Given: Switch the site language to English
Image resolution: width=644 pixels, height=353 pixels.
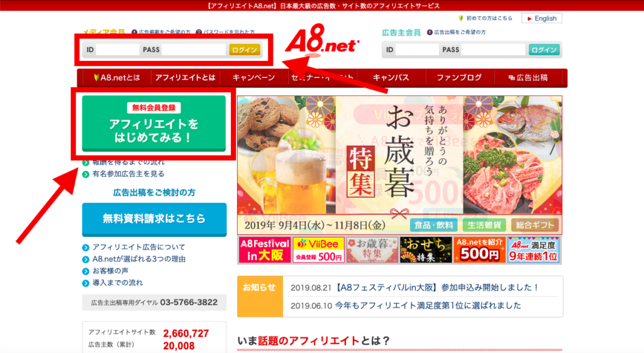Looking at the screenshot, I should (541, 18).
